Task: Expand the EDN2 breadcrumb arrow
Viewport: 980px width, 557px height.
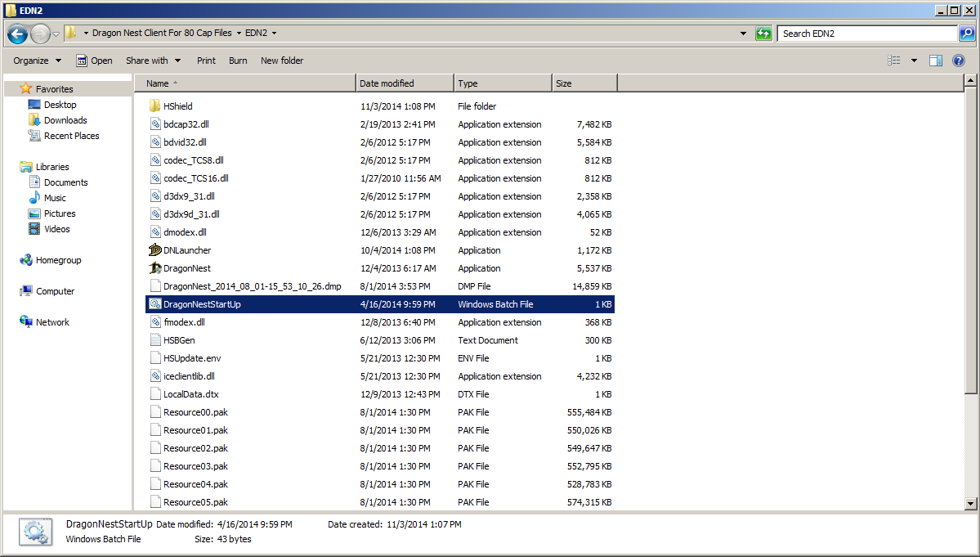Action: (x=274, y=34)
